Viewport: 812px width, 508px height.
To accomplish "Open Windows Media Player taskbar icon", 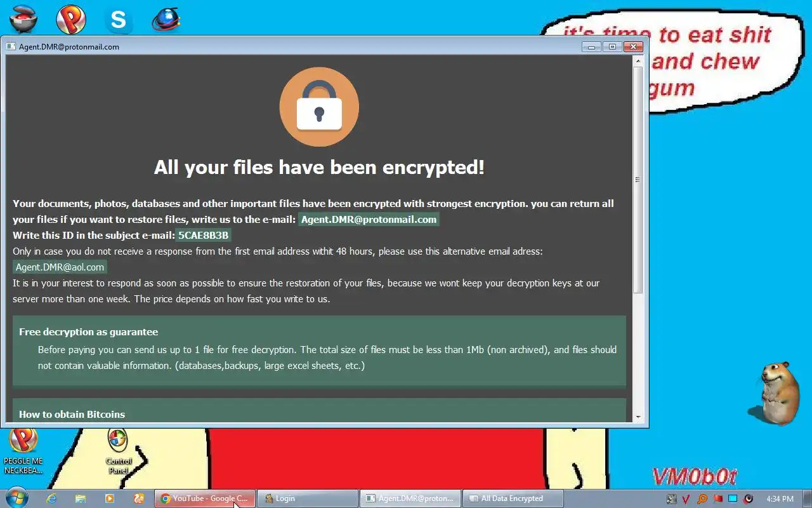I will point(109,498).
